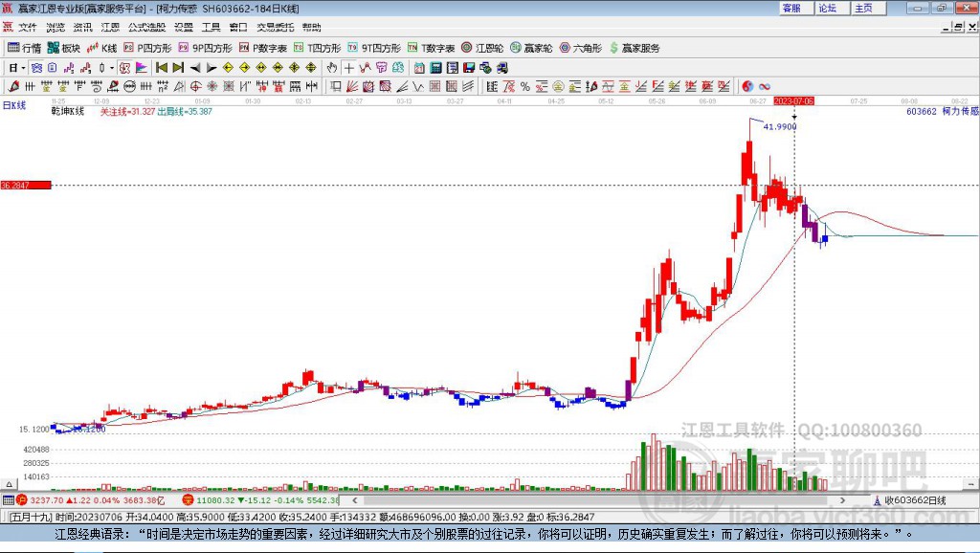Click the 乾坤K线 indicator label
This screenshot has width=980, height=553.
tap(68, 111)
